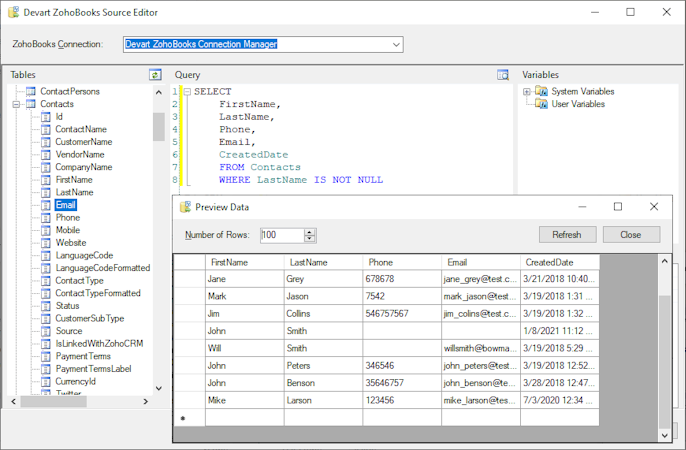
Task: Click the Number of Rows input field
Action: (x=280, y=235)
